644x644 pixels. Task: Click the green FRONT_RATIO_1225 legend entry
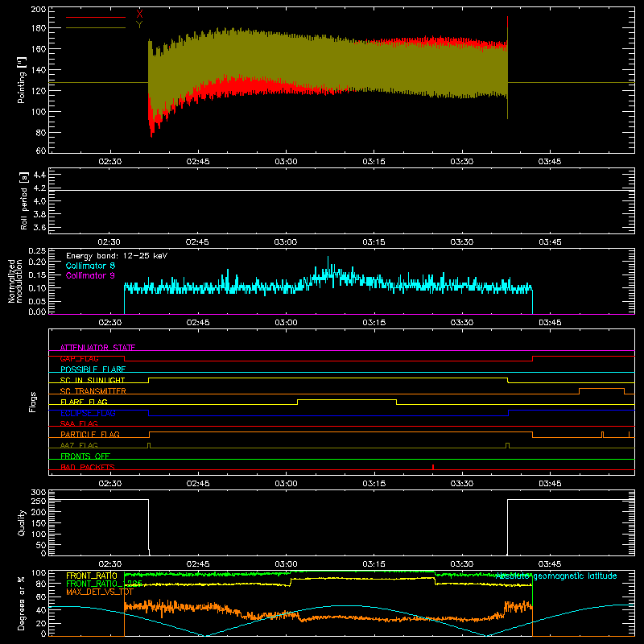pos(105,584)
